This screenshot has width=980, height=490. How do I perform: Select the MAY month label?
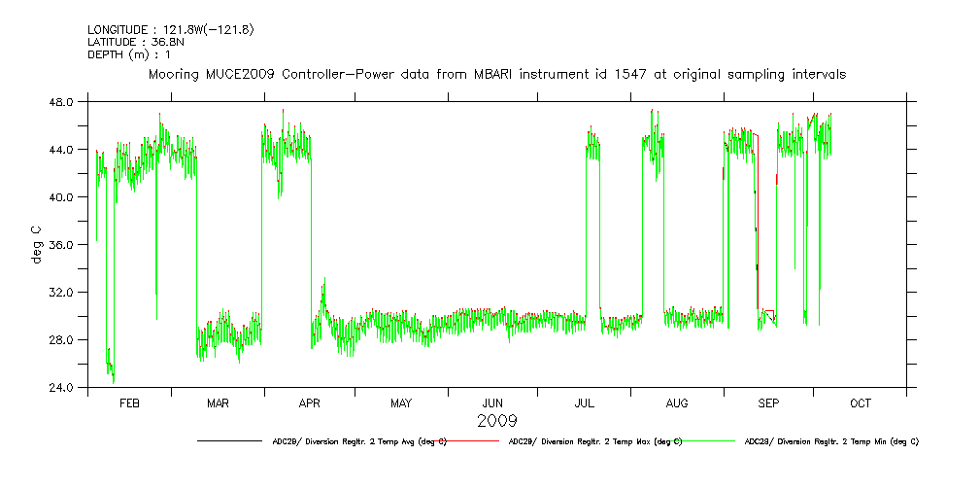coord(401,402)
